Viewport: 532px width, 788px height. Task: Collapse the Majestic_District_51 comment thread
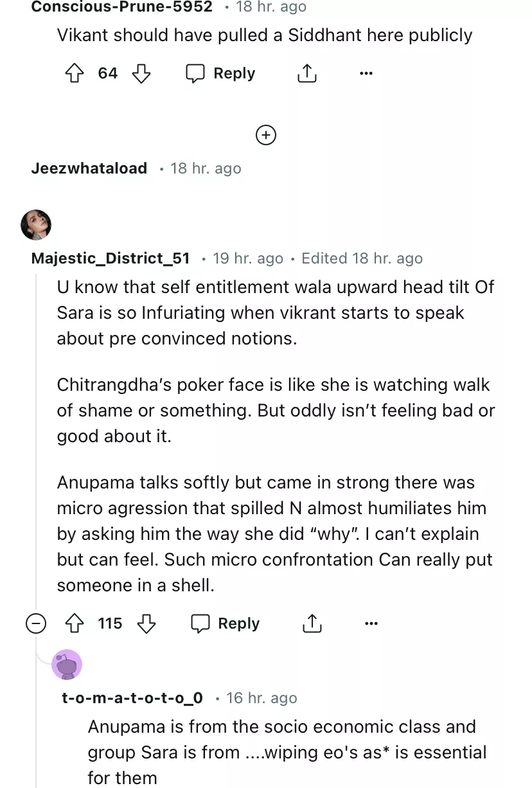pos(36,623)
